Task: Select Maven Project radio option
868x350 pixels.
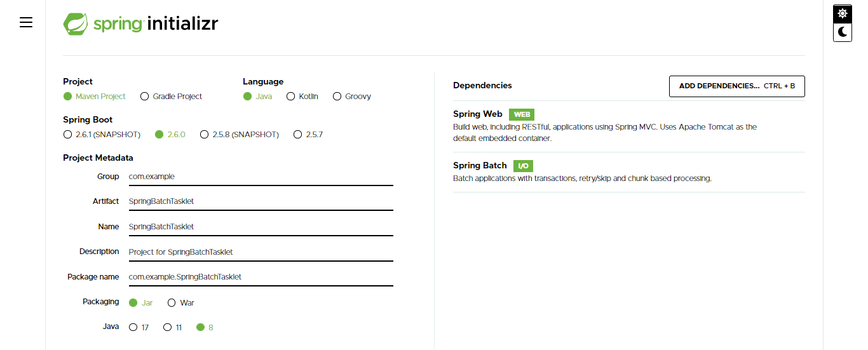Action: pos(94,97)
